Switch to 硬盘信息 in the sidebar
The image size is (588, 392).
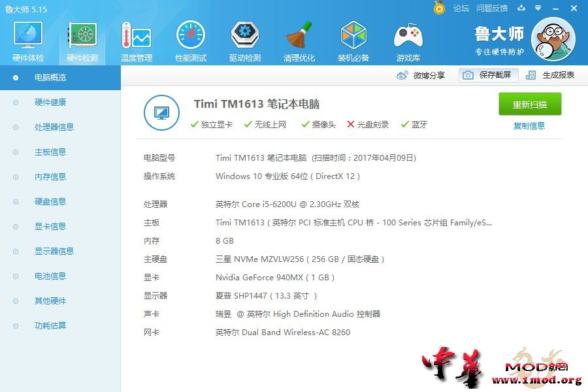click(x=50, y=201)
